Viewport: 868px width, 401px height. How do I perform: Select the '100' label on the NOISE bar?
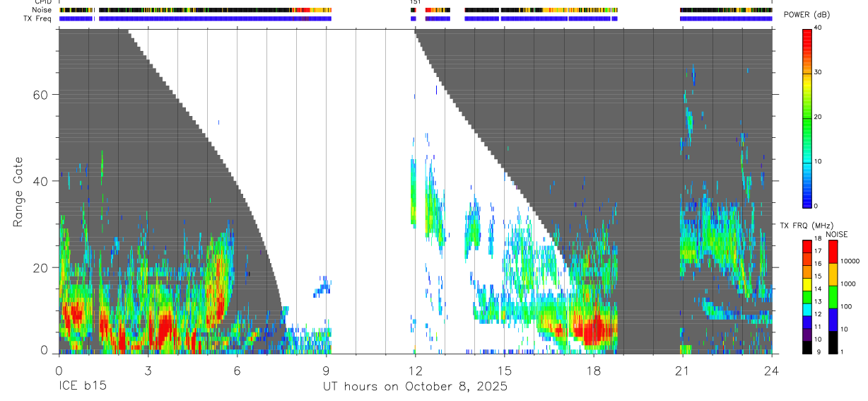click(847, 307)
